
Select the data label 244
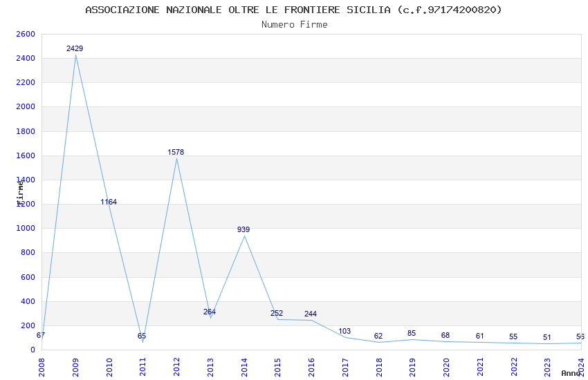[x=311, y=314]
